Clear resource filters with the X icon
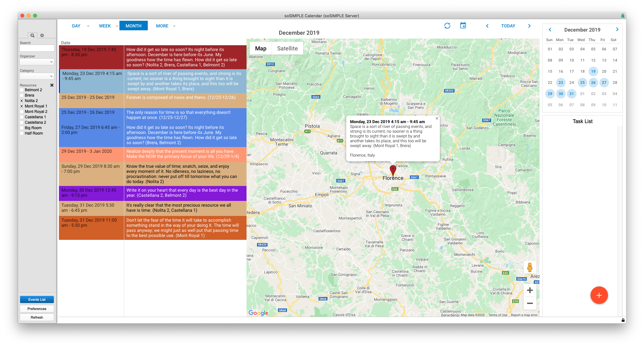Image resolution: width=644 pixels, height=347 pixels. tap(52, 85)
